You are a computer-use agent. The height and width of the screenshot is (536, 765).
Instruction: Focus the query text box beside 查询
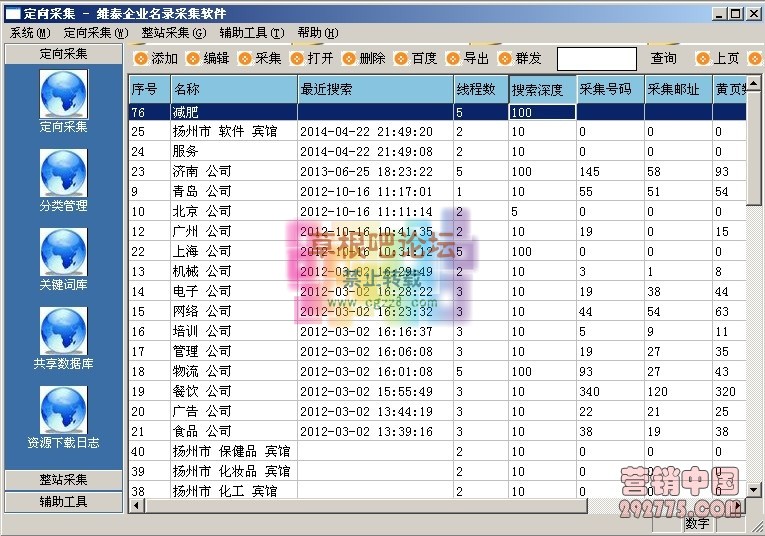(597, 59)
